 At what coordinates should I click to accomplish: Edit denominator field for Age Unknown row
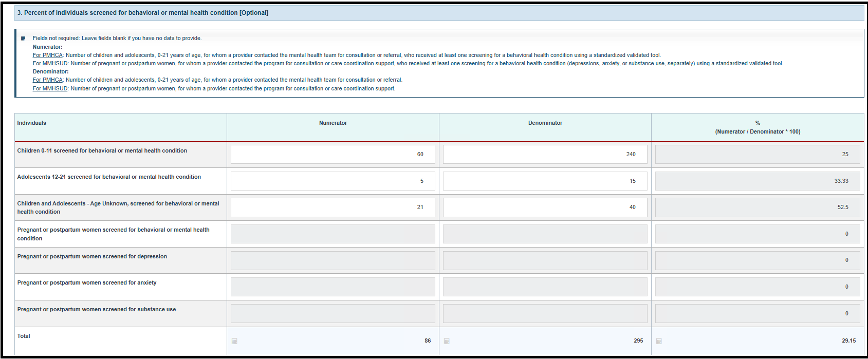coord(545,207)
